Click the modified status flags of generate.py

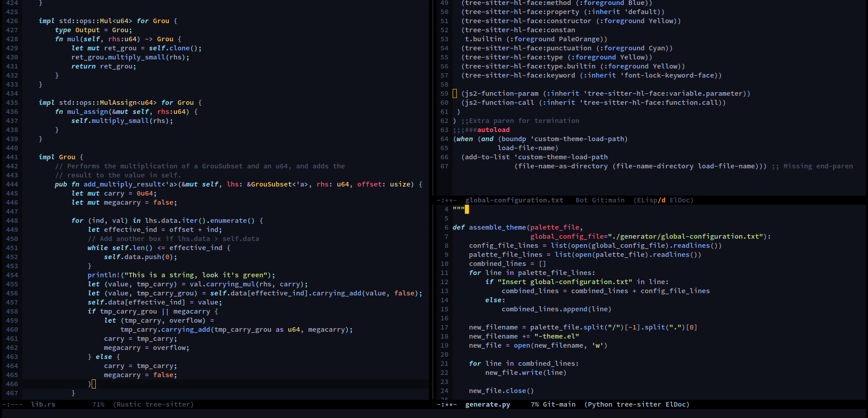coord(447,404)
